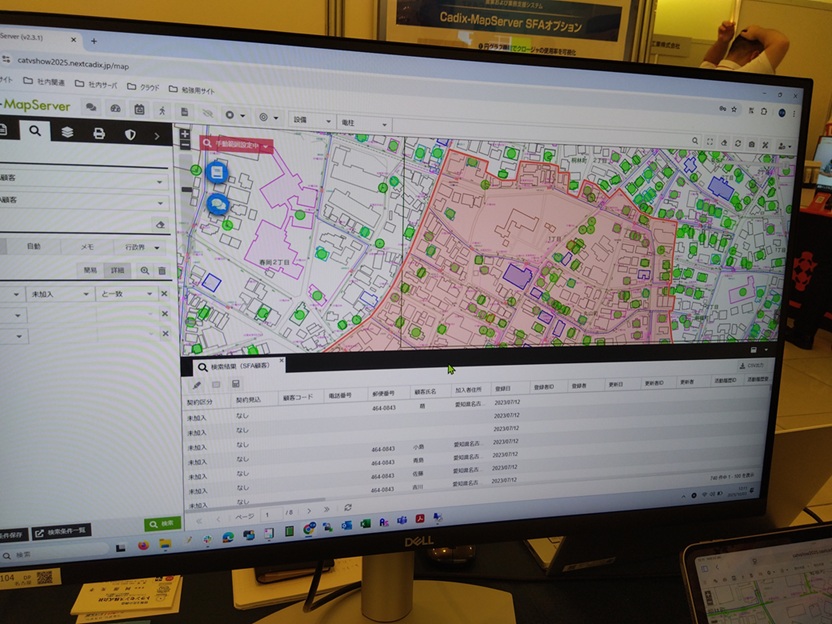Click the 検索条件一覧 button
832x624 pixels.
point(62,531)
